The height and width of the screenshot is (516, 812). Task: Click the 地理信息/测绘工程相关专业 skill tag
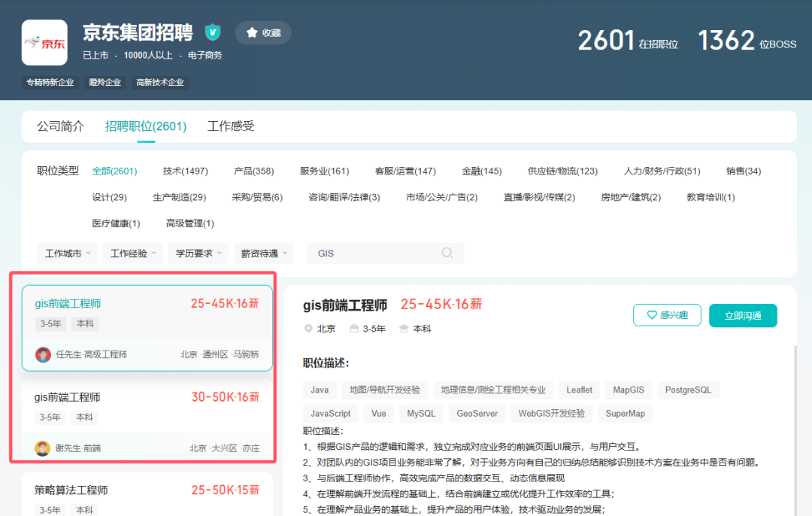(x=493, y=390)
